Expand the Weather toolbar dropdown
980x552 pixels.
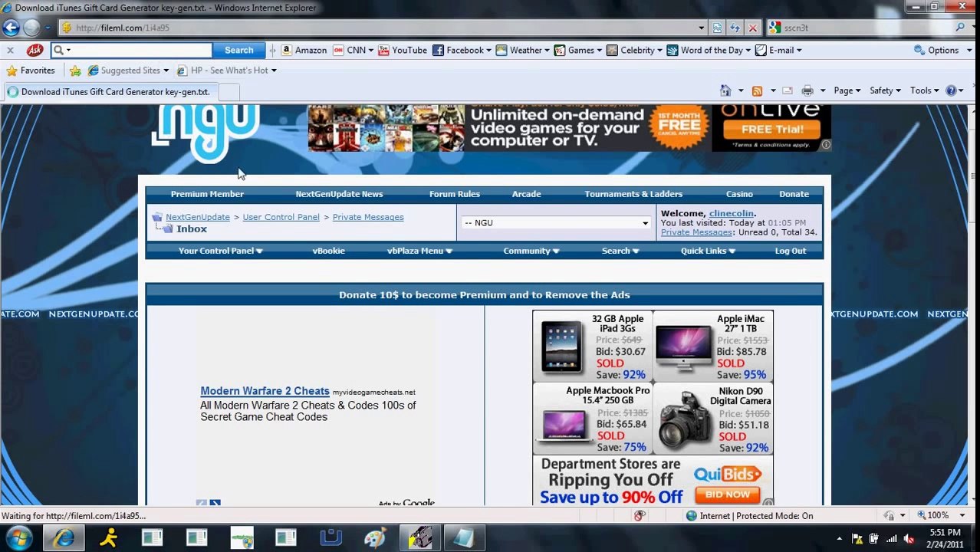click(547, 51)
